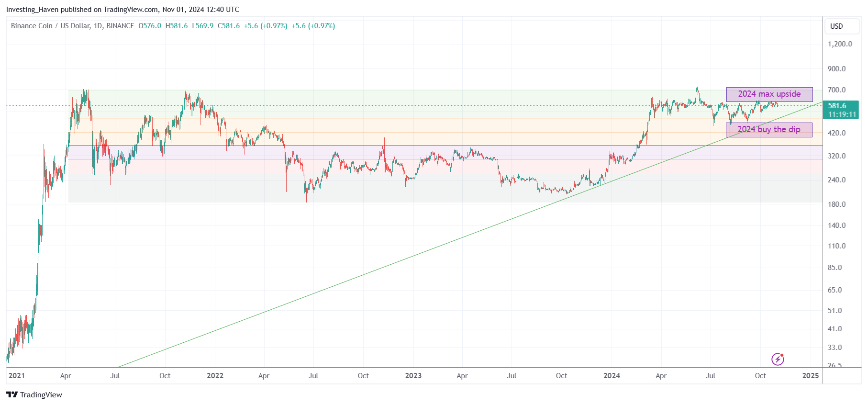Click the USD currency selector
Screen dimensions: 868x405
click(x=842, y=26)
